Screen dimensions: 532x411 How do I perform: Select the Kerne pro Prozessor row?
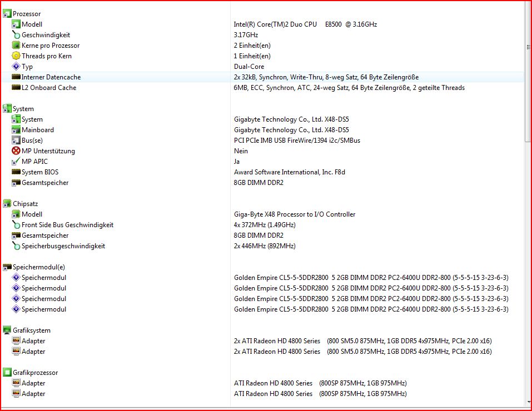(x=262, y=46)
